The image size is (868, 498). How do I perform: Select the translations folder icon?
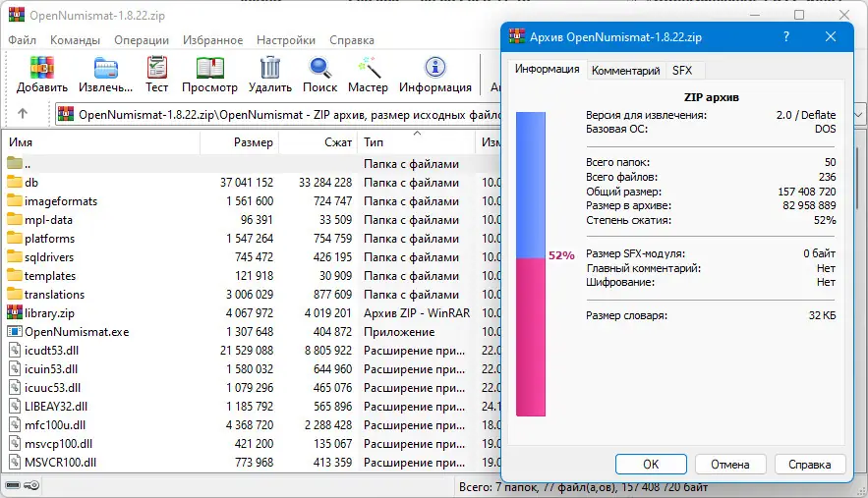pos(15,295)
